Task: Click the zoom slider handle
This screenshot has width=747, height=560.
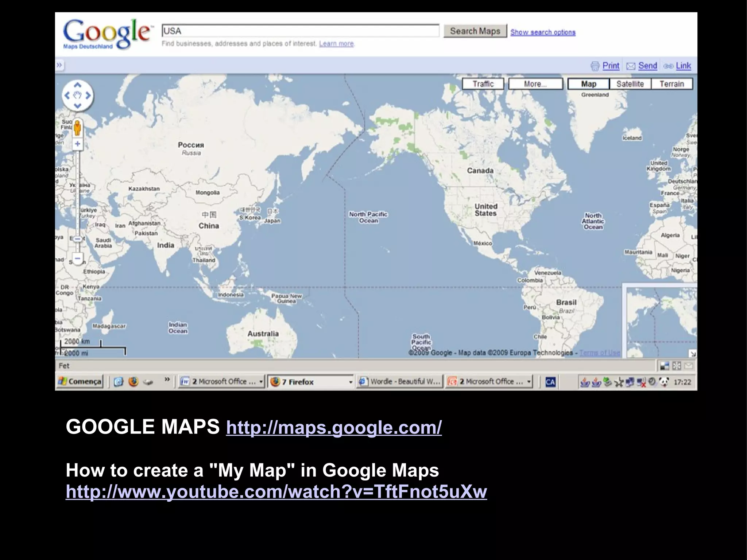Action: 77,239
